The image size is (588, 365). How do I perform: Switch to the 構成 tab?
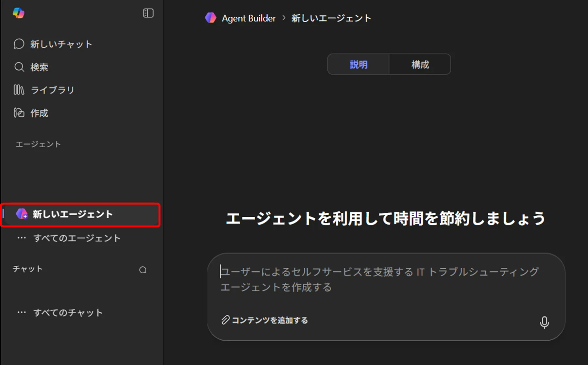[420, 64]
